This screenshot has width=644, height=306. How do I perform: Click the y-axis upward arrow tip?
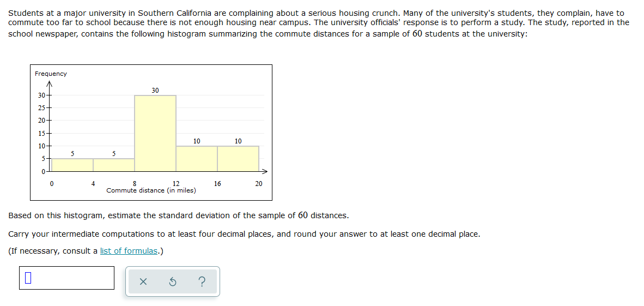[x=50, y=83]
